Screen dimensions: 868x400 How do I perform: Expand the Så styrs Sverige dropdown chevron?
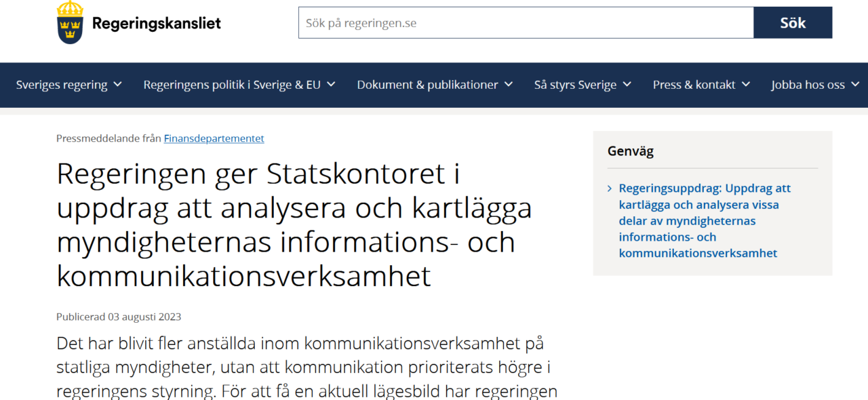(627, 85)
